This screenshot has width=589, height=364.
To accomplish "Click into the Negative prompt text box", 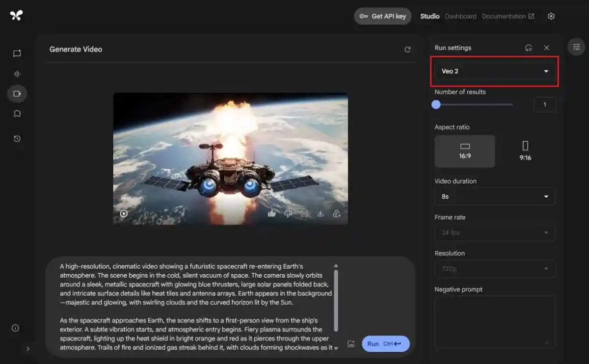I will (495, 322).
